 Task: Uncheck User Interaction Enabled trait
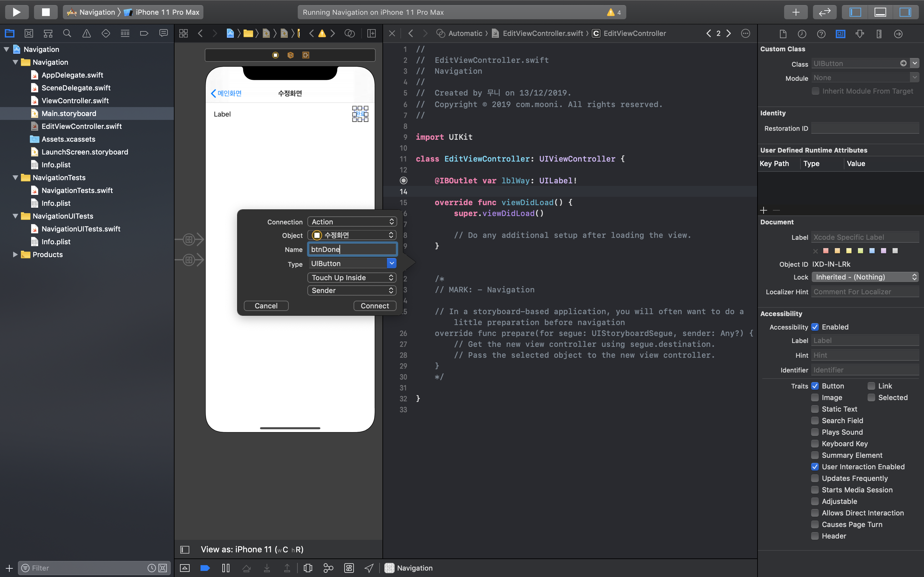pos(815,466)
